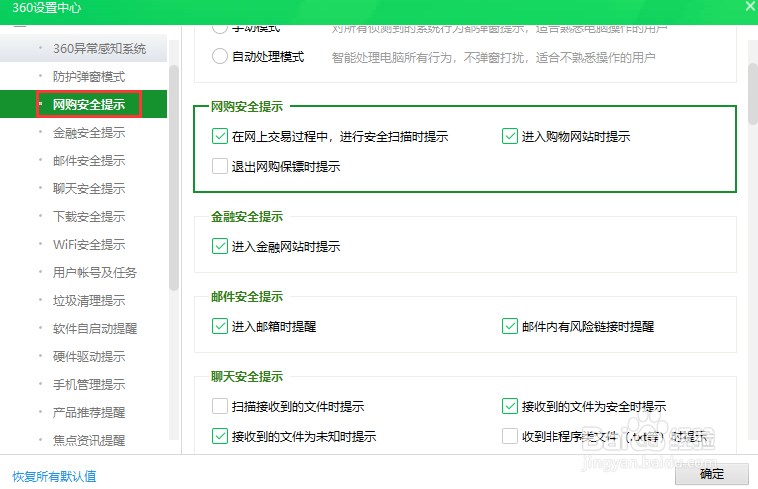Click the 邮件安全提示 section heading

coord(247,297)
